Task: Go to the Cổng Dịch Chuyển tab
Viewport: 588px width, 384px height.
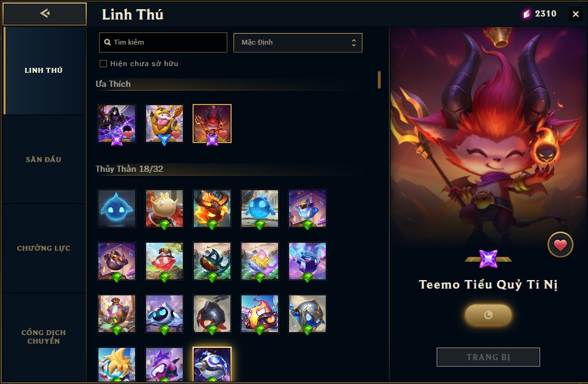Action: (x=43, y=337)
